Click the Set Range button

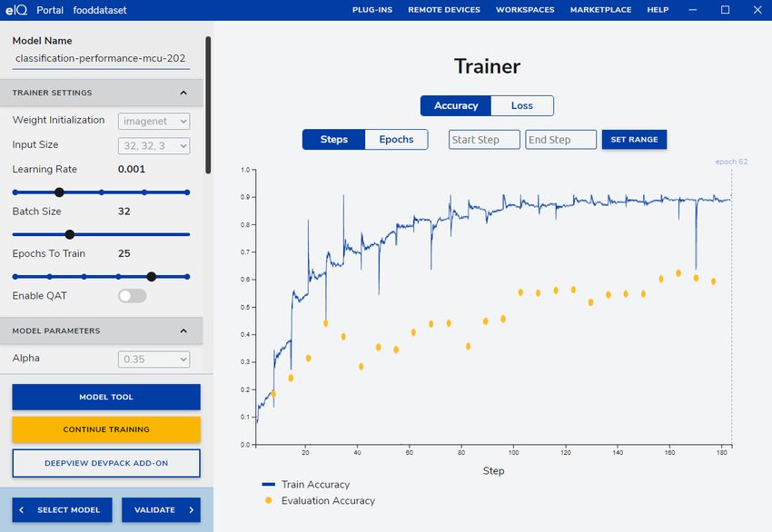tap(634, 139)
